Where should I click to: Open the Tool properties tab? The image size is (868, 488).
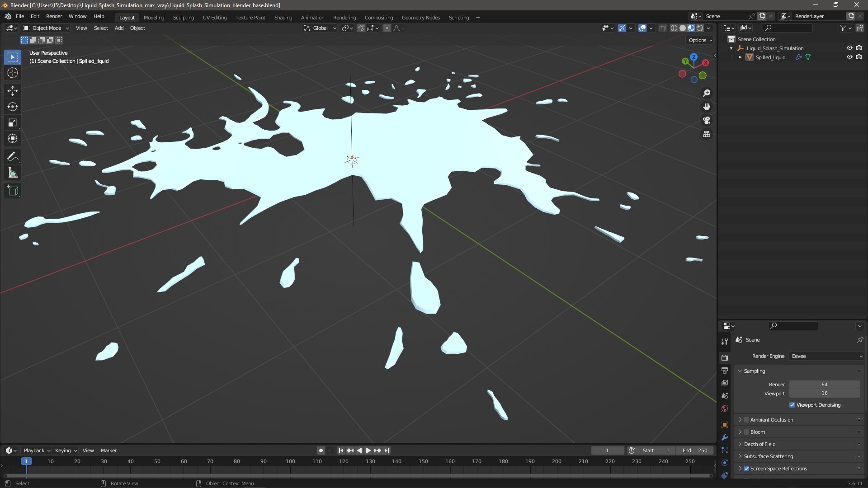pos(725,342)
